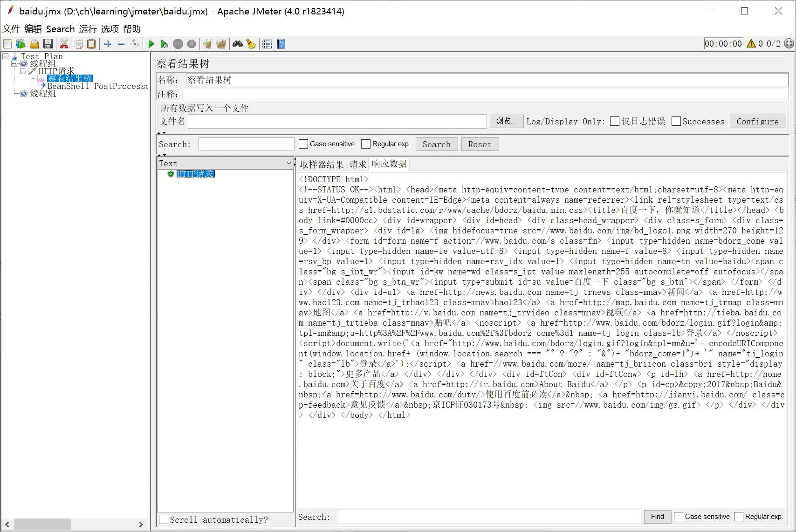Click the Toggle enable/disable toolbar icon
Viewport: 796px width, 532px height.
coord(135,44)
